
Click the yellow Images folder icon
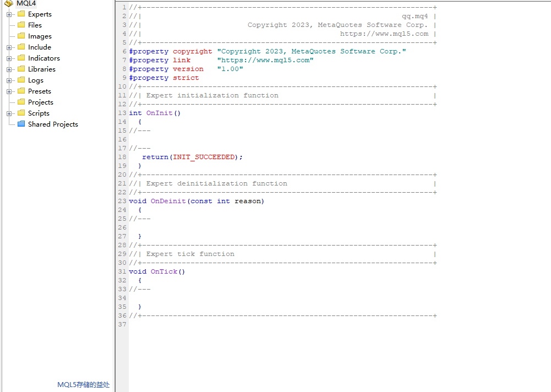(21, 36)
